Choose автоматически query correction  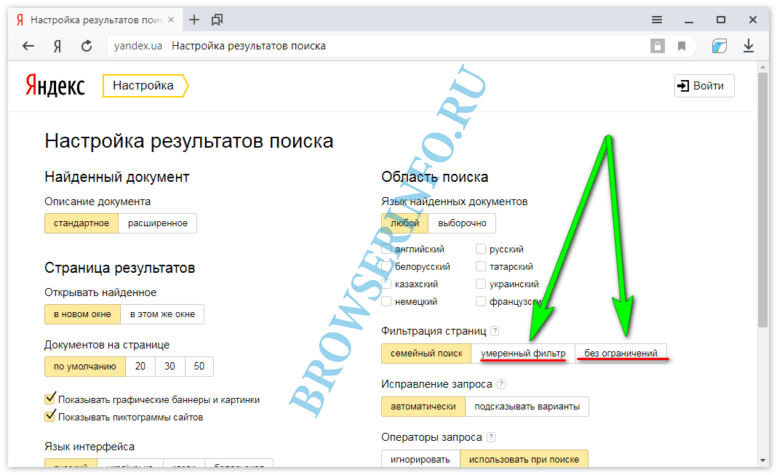[423, 407]
